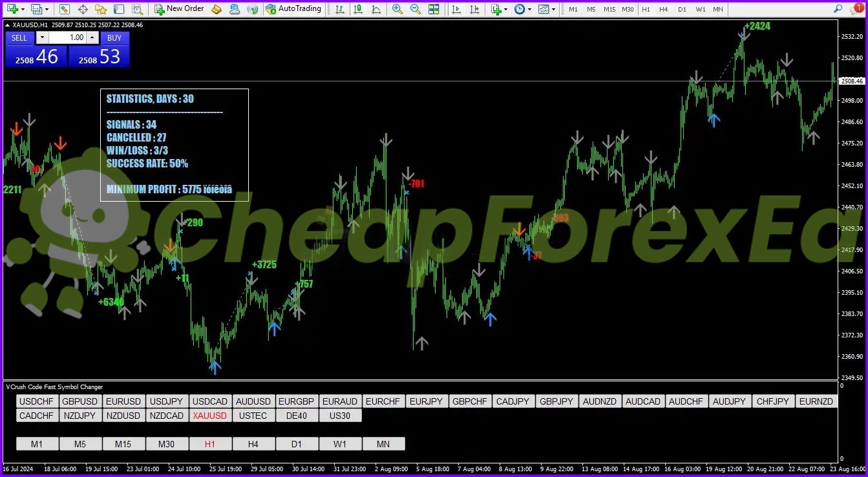Switch symbol to EURUSD in Symbol Changer
Screen dimensions: 868x477
click(123, 401)
